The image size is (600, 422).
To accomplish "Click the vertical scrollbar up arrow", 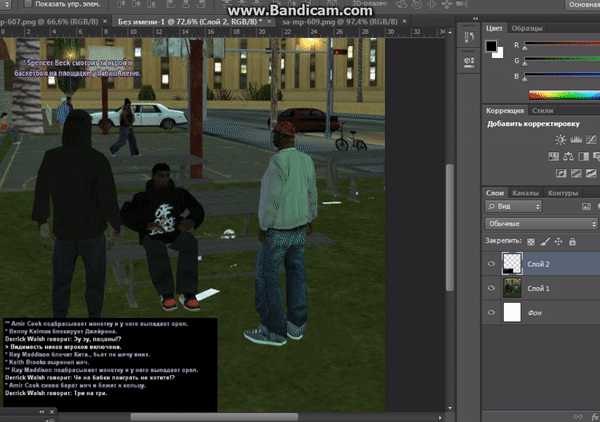I will (x=450, y=32).
